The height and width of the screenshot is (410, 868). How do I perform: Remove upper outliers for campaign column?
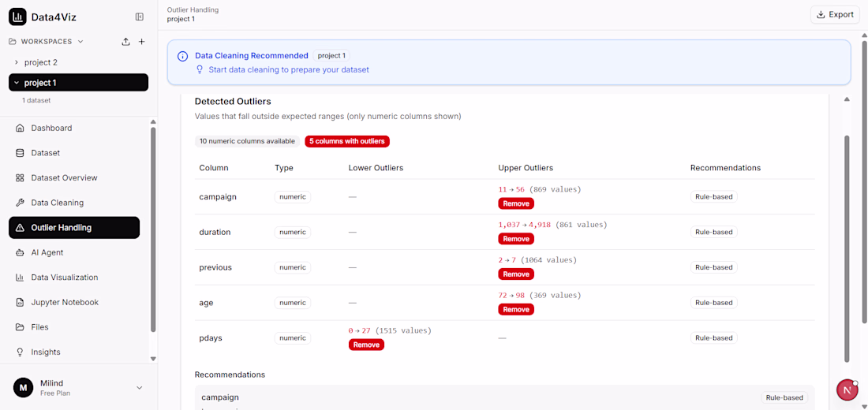(x=516, y=203)
